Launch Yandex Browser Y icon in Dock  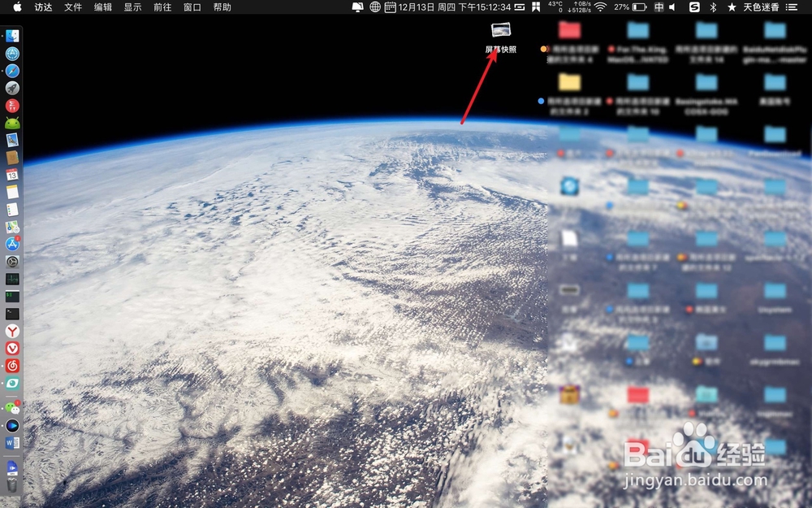12,331
